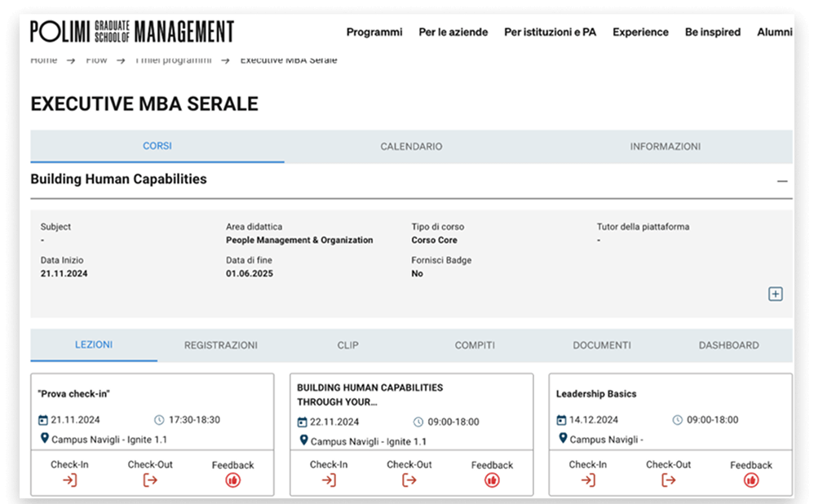The image size is (814, 504).
Task: Expand course details with the plus icon
Action: pos(776,294)
